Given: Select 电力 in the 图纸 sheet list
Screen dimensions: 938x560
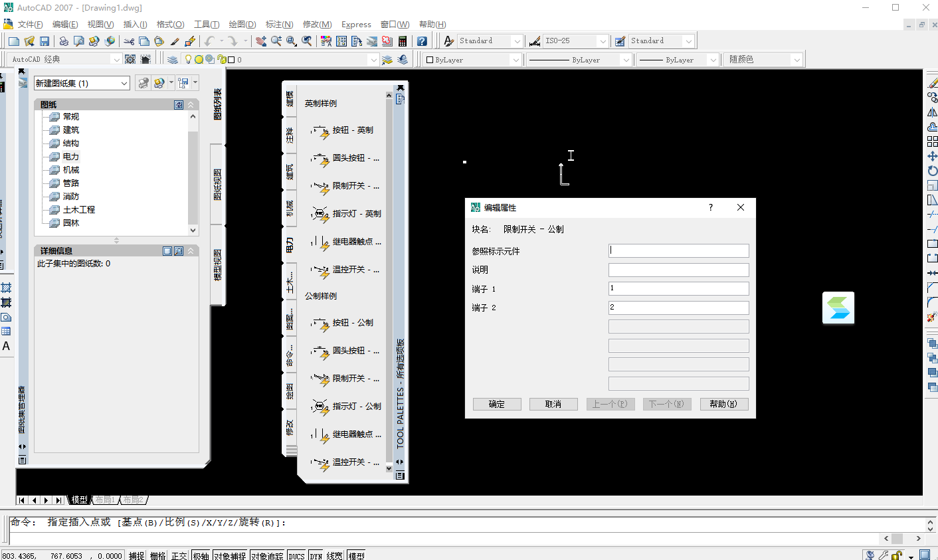Looking at the screenshot, I should pyautogui.click(x=71, y=157).
